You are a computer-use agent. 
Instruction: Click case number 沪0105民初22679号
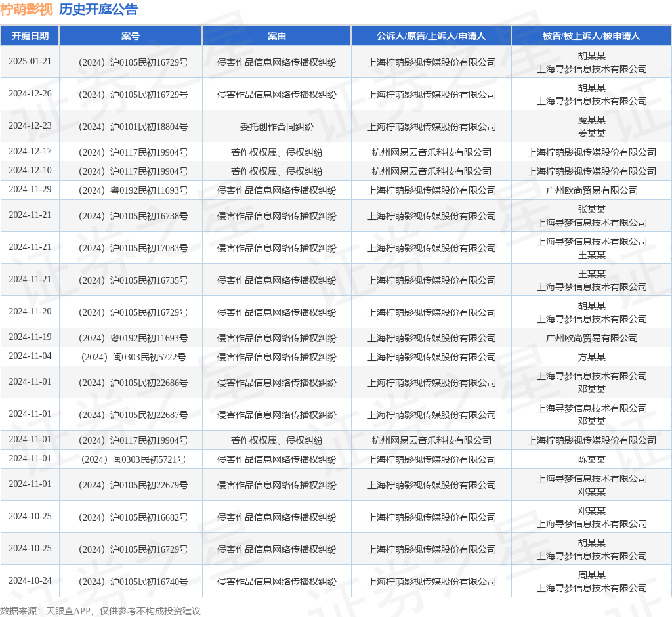133,485
